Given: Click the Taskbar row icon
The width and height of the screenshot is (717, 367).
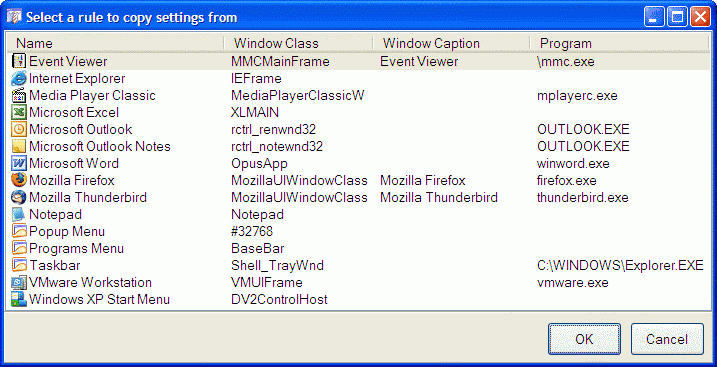Looking at the screenshot, I should (19, 265).
